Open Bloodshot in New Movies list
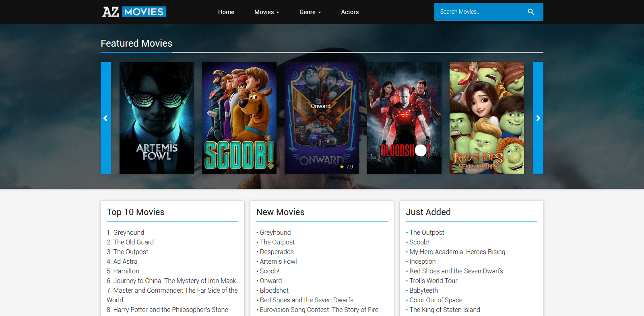The image size is (644, 316). [274, 290]
